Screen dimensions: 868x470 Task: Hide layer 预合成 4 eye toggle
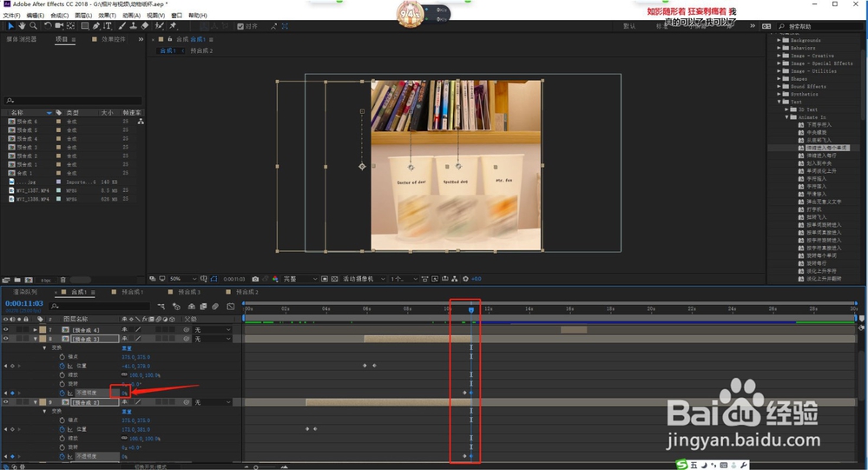(6, 330)
